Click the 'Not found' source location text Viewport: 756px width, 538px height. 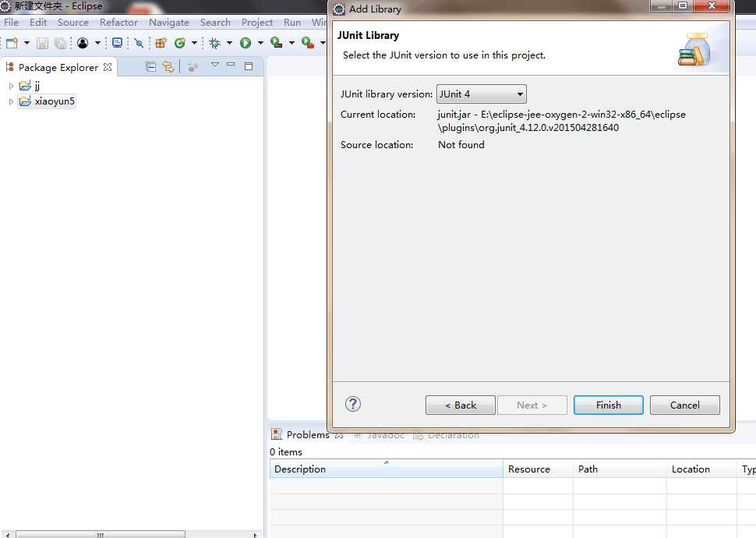click(x=461, y=145)
